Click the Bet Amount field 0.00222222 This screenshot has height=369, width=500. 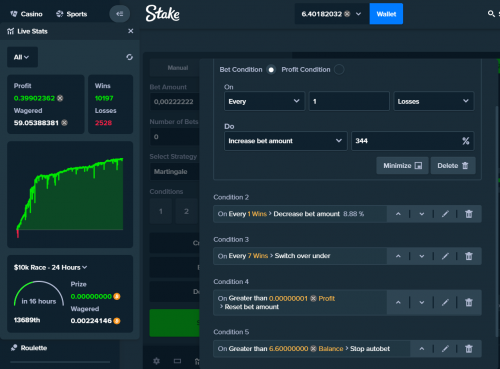tap(175, 102)
